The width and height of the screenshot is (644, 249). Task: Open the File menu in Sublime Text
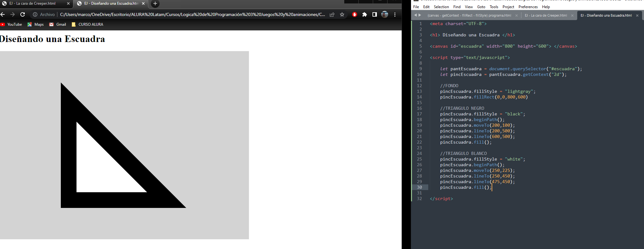416,7
